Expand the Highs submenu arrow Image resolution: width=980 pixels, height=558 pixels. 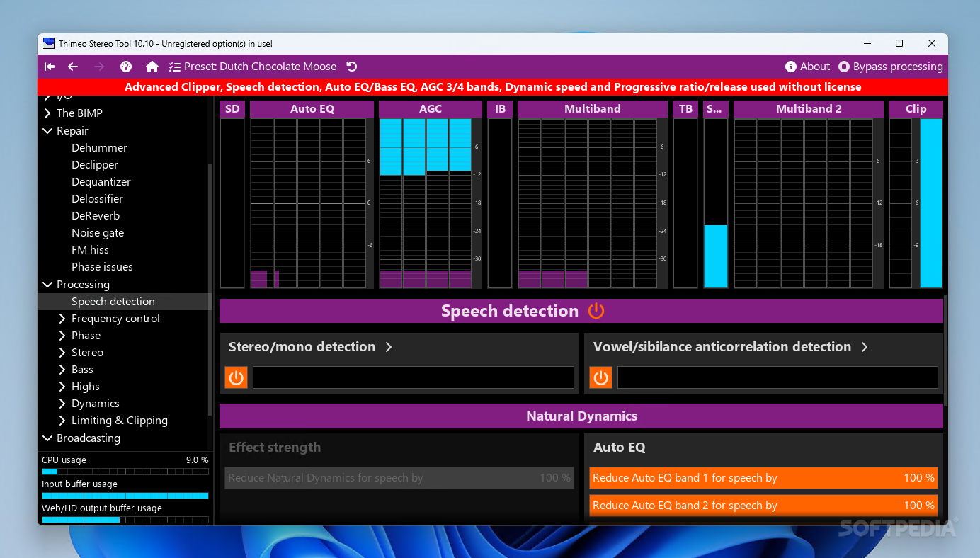62,387
